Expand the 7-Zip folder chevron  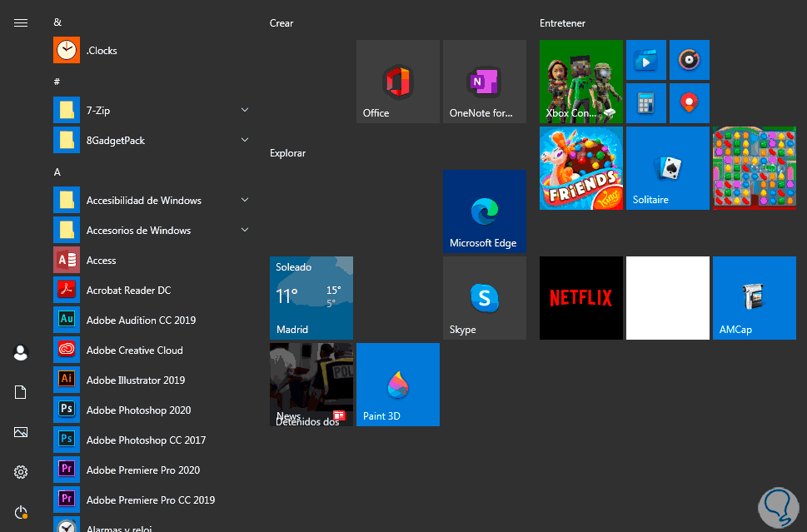(x=245, y=110)
